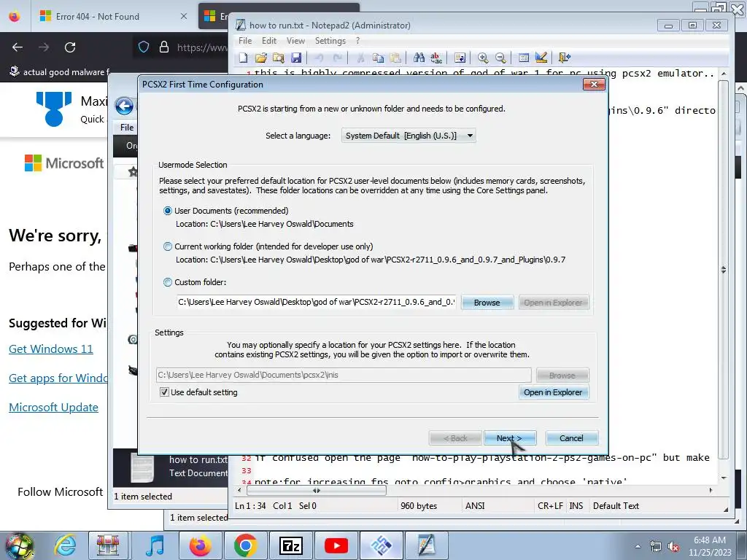This screenshot has height=560, width=747.
Task: Click the Customize Schemes icon in Notepad2
Action: pos(541,58)
